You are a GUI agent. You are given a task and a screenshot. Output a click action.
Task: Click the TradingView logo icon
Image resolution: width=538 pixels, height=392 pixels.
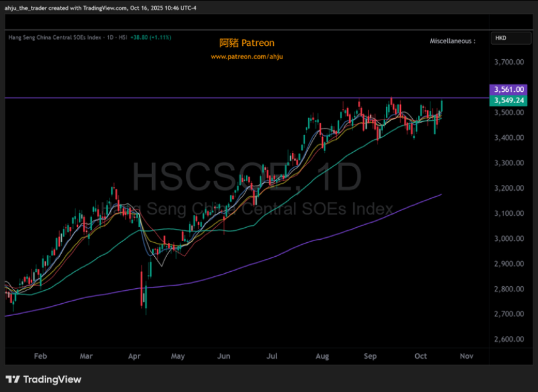click(x=13, y=380)
